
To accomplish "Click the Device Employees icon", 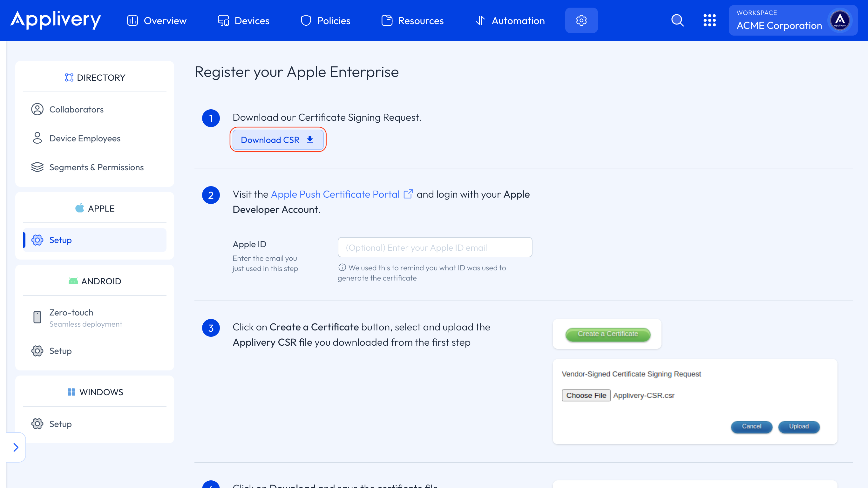I will 37,138.
